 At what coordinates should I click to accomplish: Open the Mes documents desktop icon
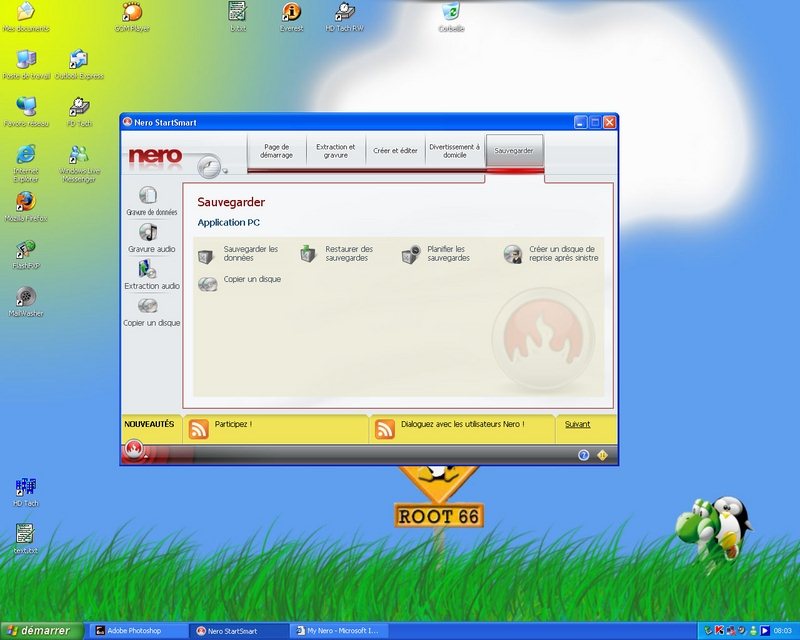26,16
